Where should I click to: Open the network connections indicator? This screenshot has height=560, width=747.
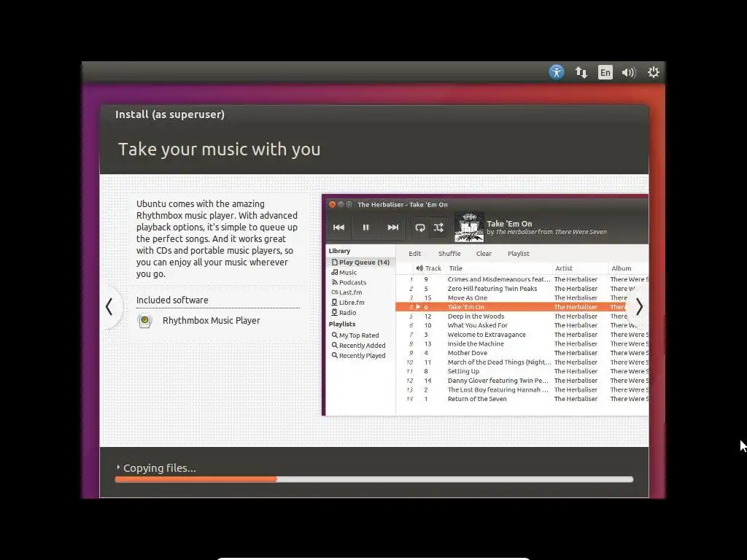[581, 72]
